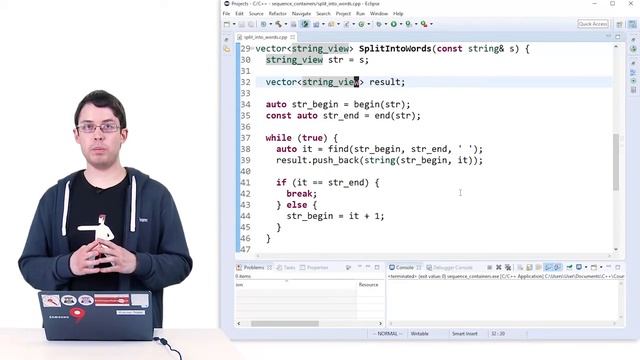Minimize the code editor area
This screenshot has width=640, height=360.
(609, 36)
